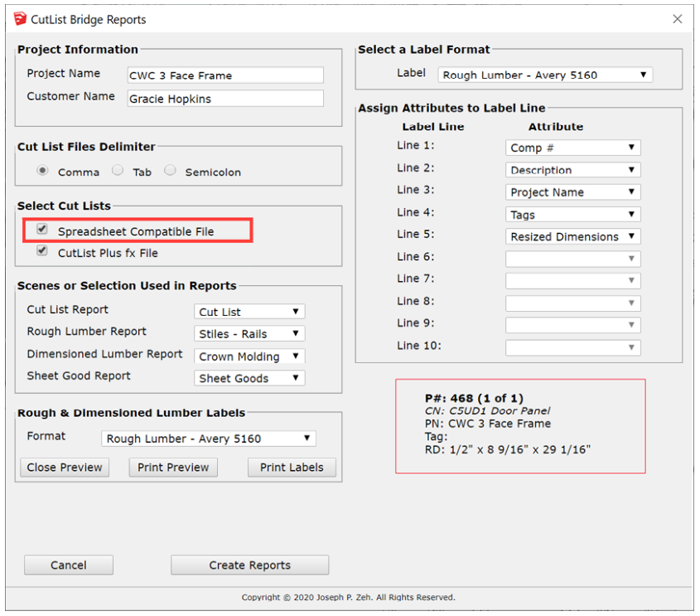Click the Close Preview button

pos(65,468)
